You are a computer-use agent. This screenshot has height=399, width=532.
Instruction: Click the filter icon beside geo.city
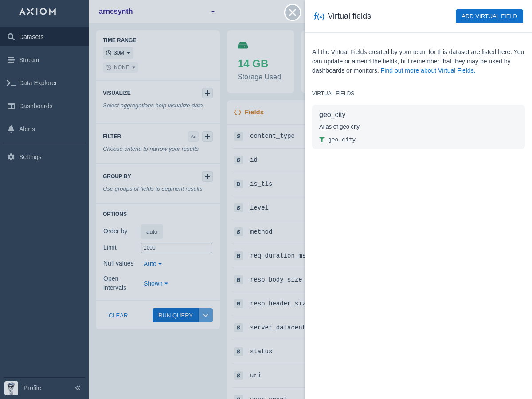322,140
